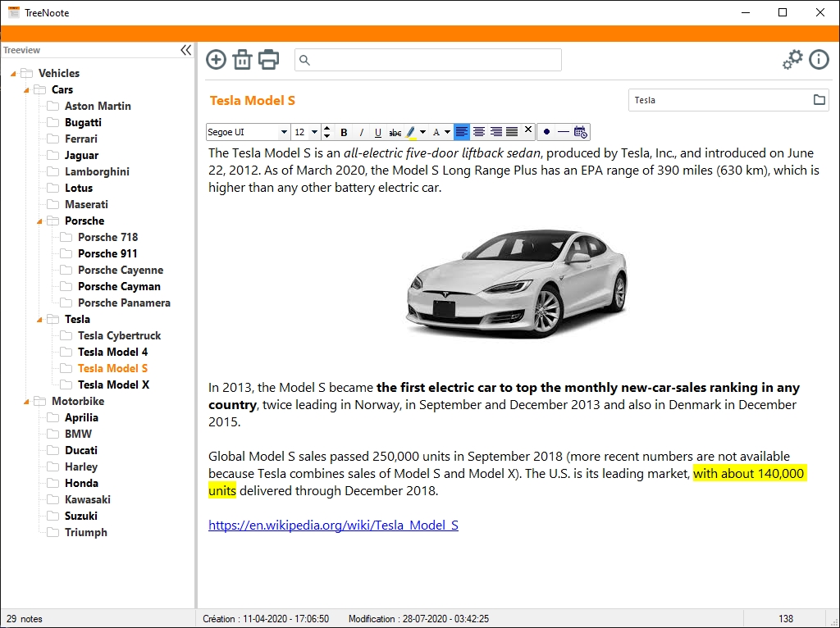Select Aston Martin note
840x628 pixels.
coord(98,106)
